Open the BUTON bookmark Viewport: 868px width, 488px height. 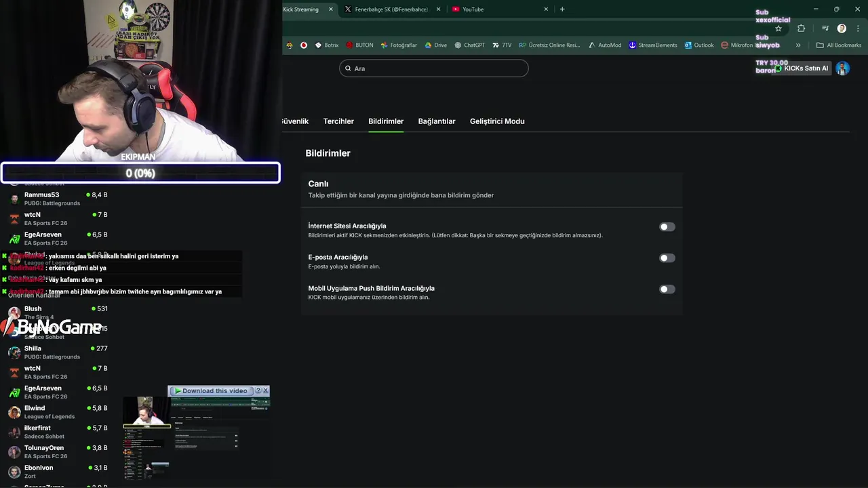[x=359, y=45]
